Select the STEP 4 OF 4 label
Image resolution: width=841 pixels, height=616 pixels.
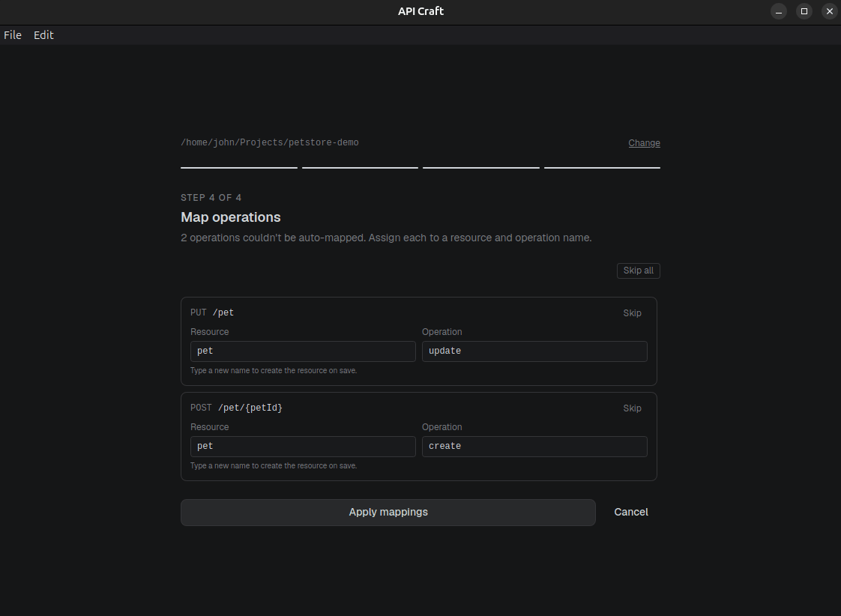click(x=211, y=198)
